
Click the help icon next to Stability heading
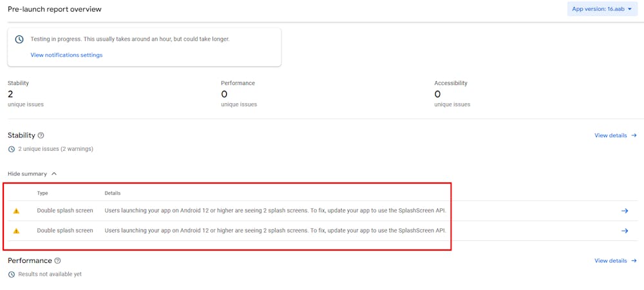41,135
